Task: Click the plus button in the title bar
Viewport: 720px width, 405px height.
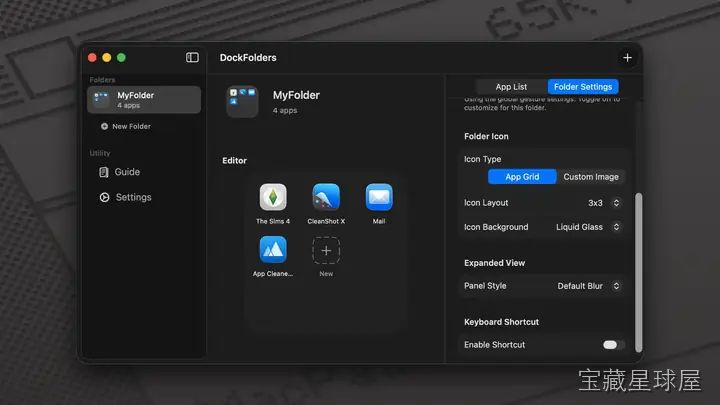Action: [627, 58]
